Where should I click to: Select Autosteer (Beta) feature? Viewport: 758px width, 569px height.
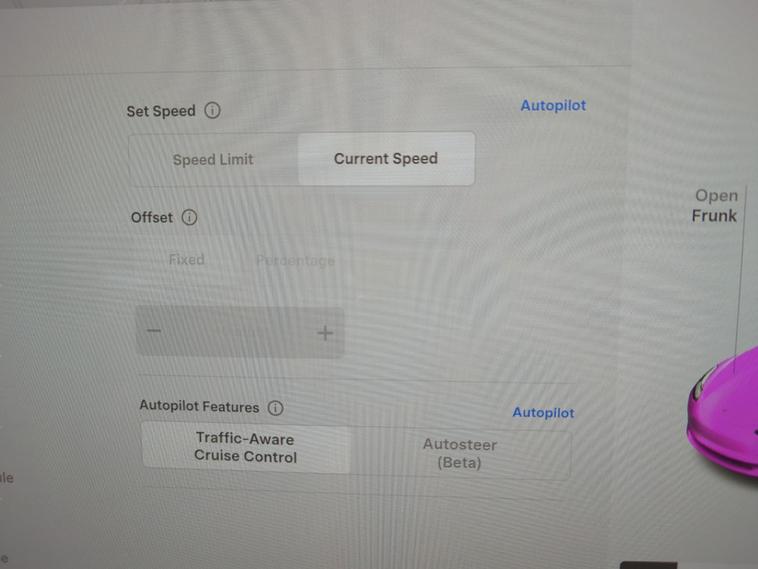[x=460, y=453]
